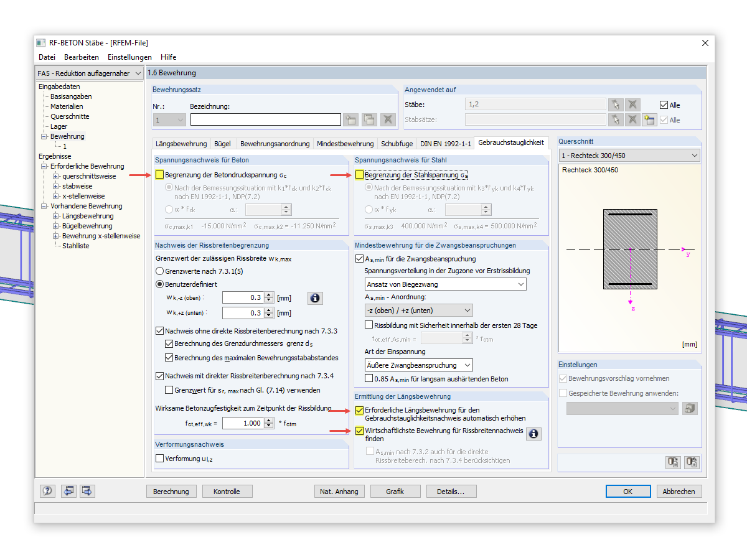Open info for crack width limits
Image resolution: width=747 pixels, height=560 pixels.
coord(316,298)
